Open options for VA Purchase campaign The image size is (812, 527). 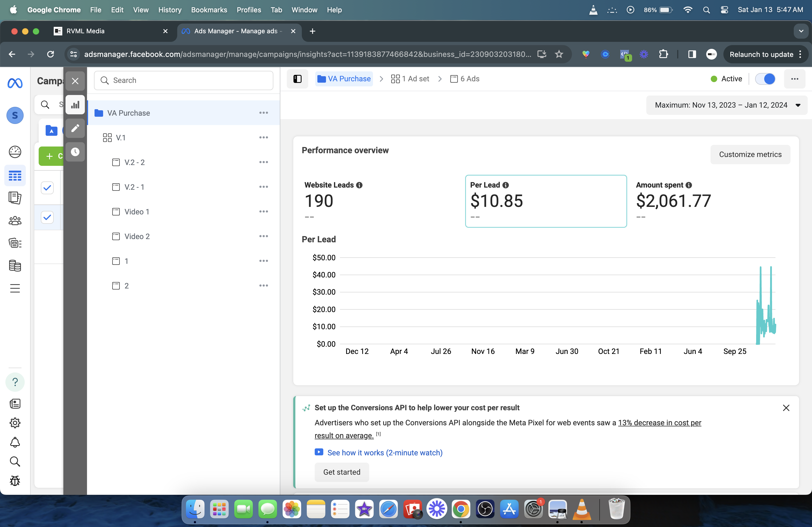tap(263, 113)
